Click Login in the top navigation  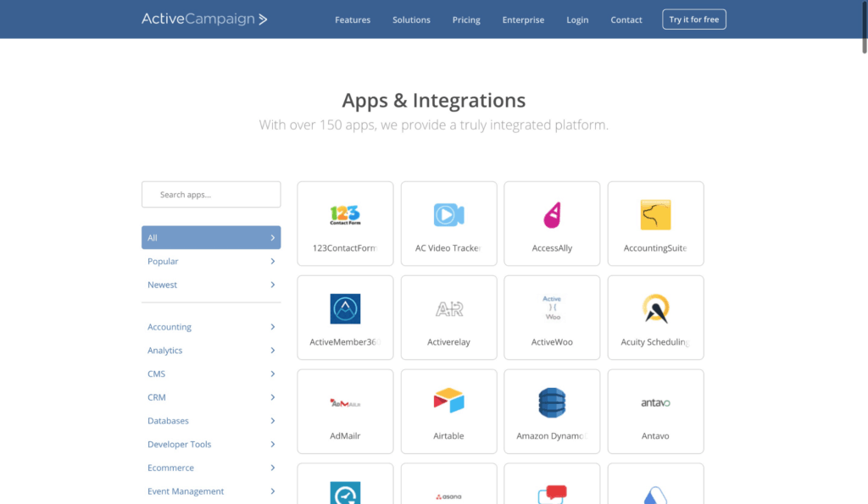coord(577,19)
